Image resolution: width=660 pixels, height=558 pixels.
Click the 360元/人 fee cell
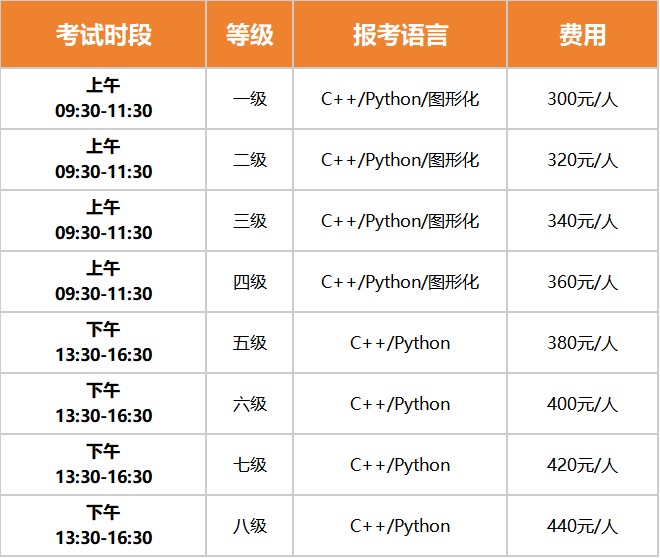coord(582,282)
